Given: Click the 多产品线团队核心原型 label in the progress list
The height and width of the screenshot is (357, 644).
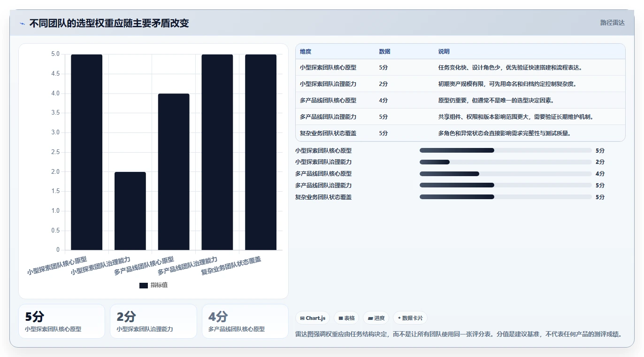Looking at the screenshot, I should click(x=323, y=174).
